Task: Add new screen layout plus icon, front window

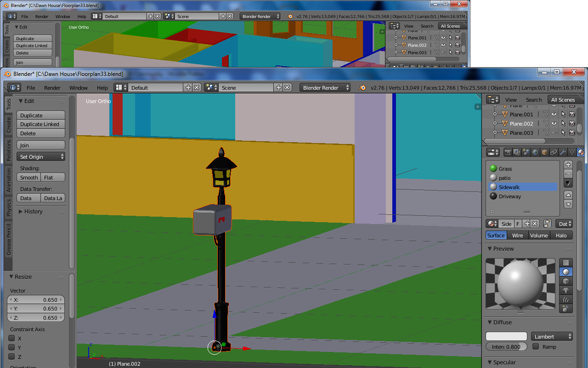Action: tap(188, 87)
